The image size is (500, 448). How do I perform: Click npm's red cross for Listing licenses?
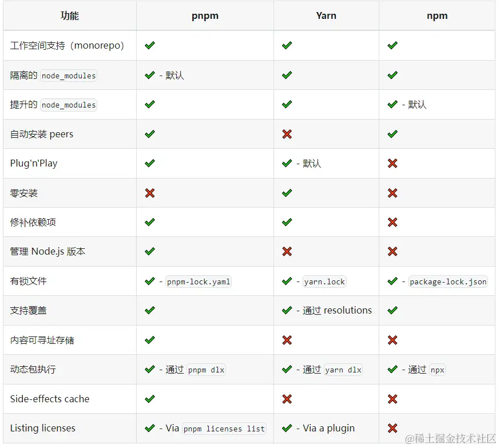tap(392, 428)
